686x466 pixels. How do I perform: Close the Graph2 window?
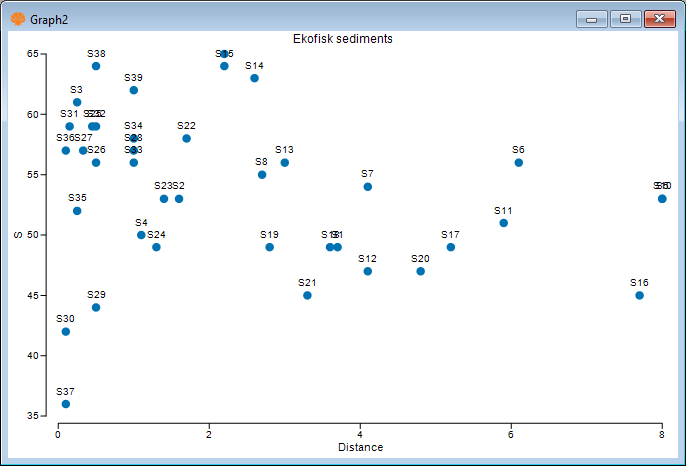(658, 18)
